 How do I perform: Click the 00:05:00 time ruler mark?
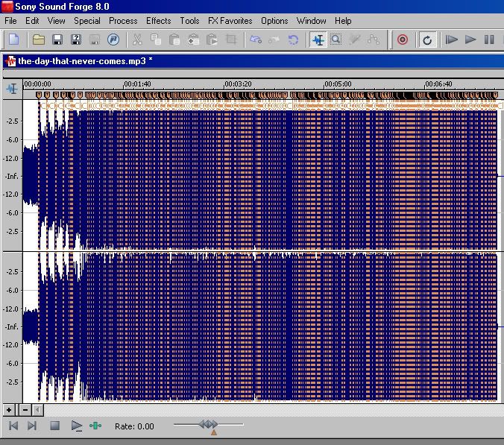pyautogui.click(x=338, y=84)
